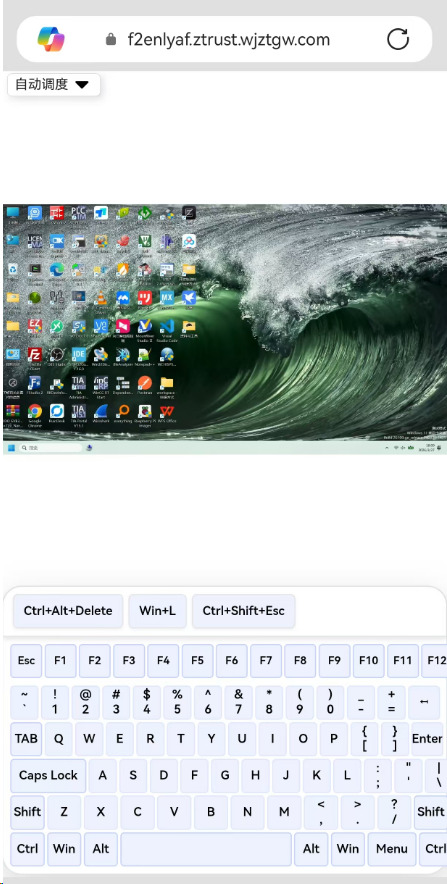
Task: Tap the tilde and backtick key
Action: coord(25,702)
